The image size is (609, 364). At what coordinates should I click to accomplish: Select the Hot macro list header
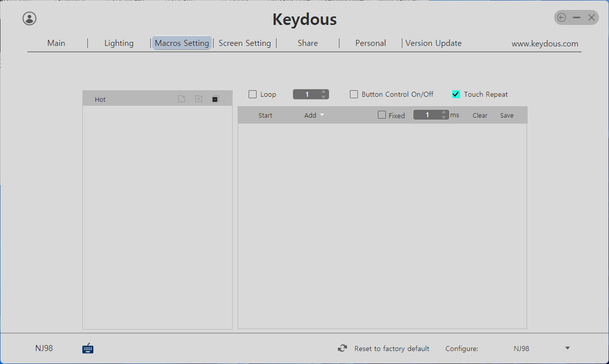point(157,99)
